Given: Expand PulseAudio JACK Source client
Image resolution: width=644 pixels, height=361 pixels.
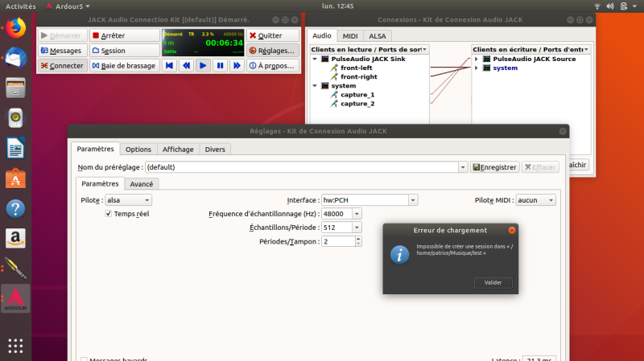Looking at the screenshot, I should 477,59.
